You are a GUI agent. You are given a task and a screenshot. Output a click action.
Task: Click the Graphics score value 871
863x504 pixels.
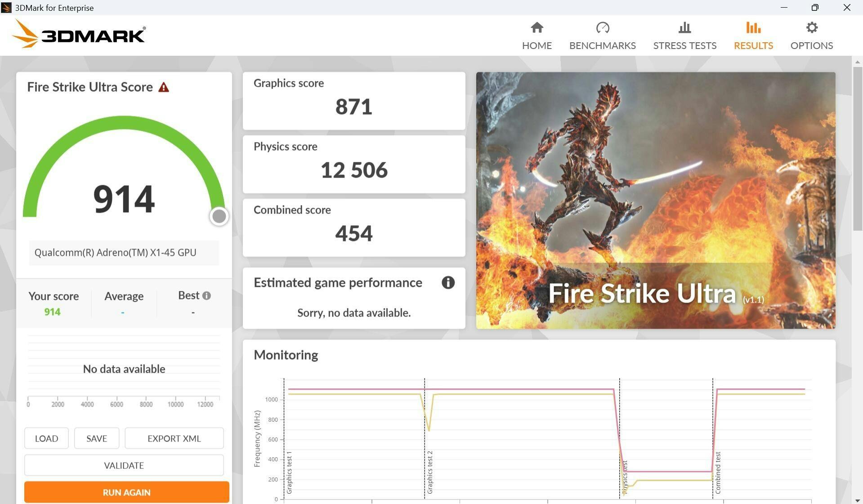pyautogui.click(x=354, y=107)
